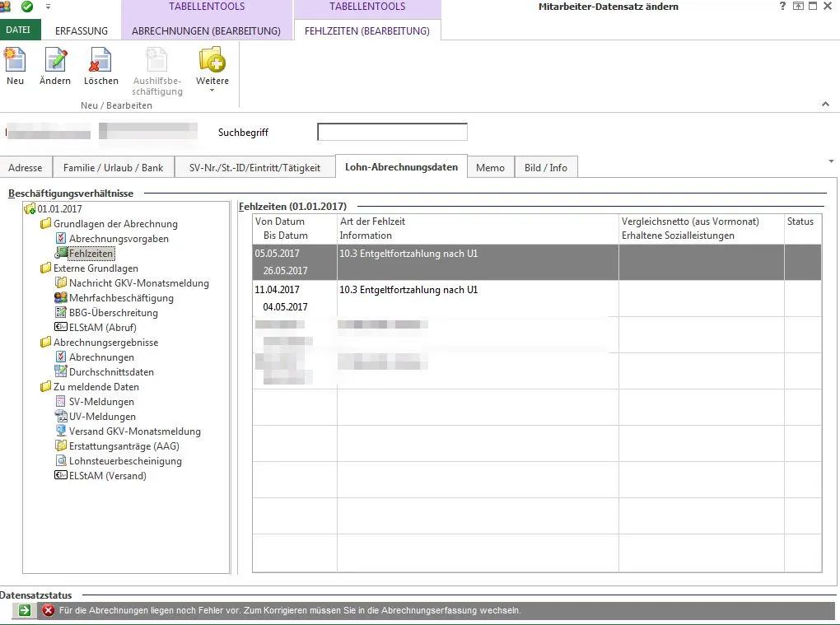Select BBG-Überschreitung tree node
The height and width of the screenshot is (625, 840).
pyautogui.click(x=113, y=313)
